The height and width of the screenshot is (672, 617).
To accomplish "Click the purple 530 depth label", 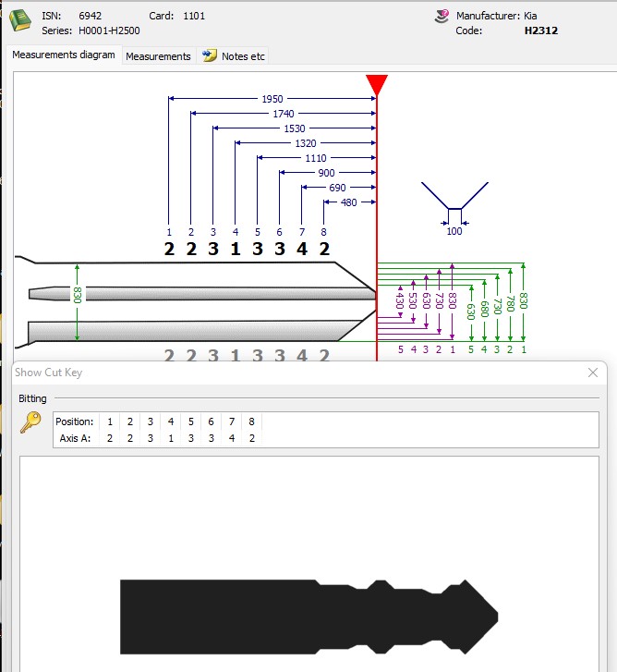I will tap(413, 300).
